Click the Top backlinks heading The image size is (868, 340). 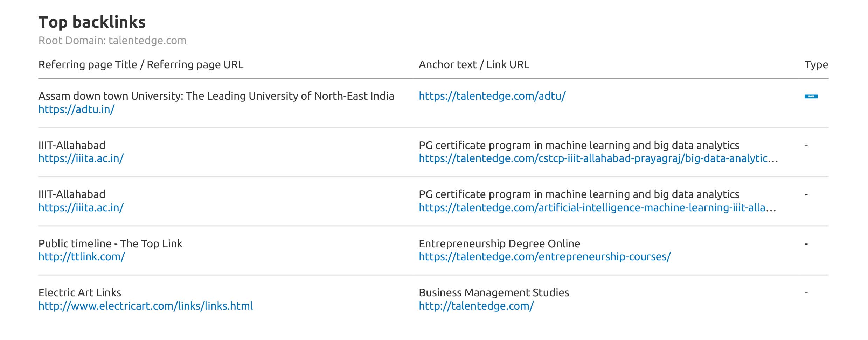coord(92,22)
